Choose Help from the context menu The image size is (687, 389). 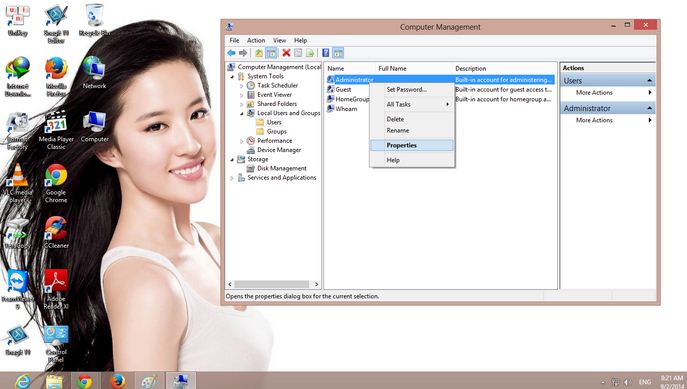(x=412, y=160)
